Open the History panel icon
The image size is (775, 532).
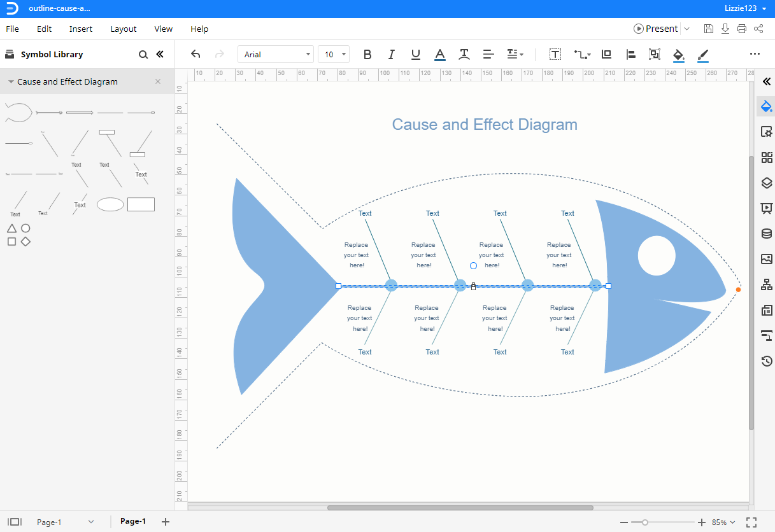tap(766, 361)
